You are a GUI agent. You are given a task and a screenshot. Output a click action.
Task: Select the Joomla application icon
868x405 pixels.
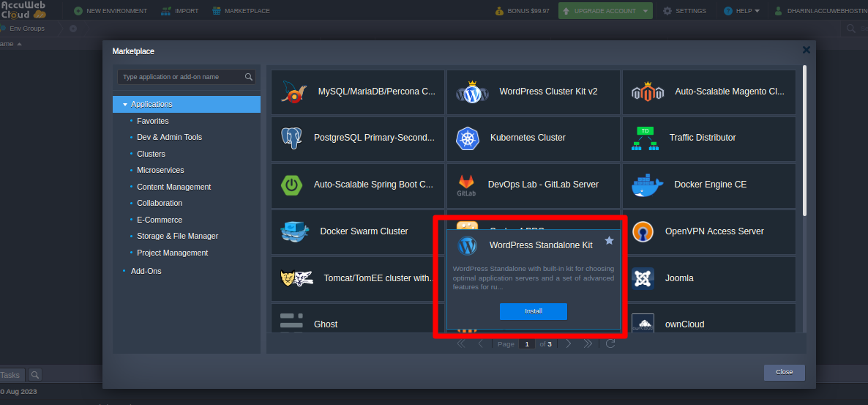[642, 278]
